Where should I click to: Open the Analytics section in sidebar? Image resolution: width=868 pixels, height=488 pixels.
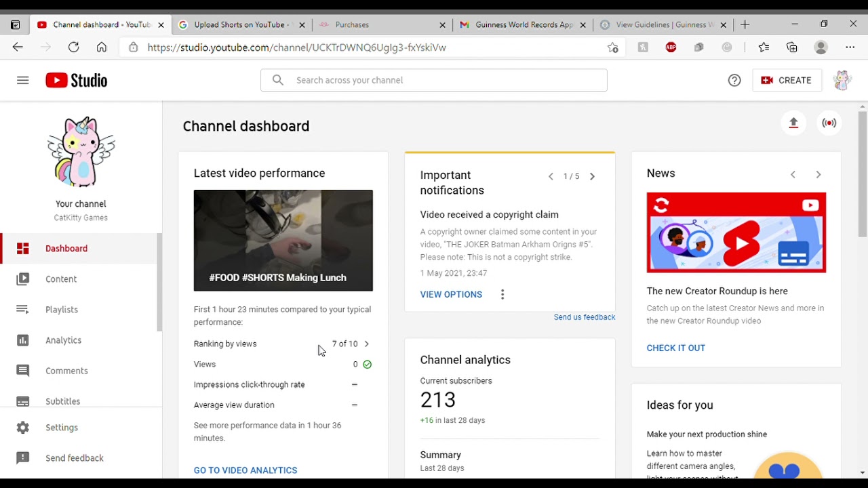pyautogui.click(x=80, y=340)
